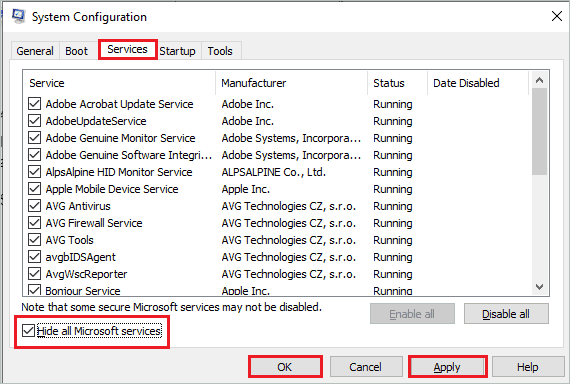Toggle Adobe Genuine Monitor Service checkbox
The width and height of the screenshot is (570, 384).
coord(35,138)
